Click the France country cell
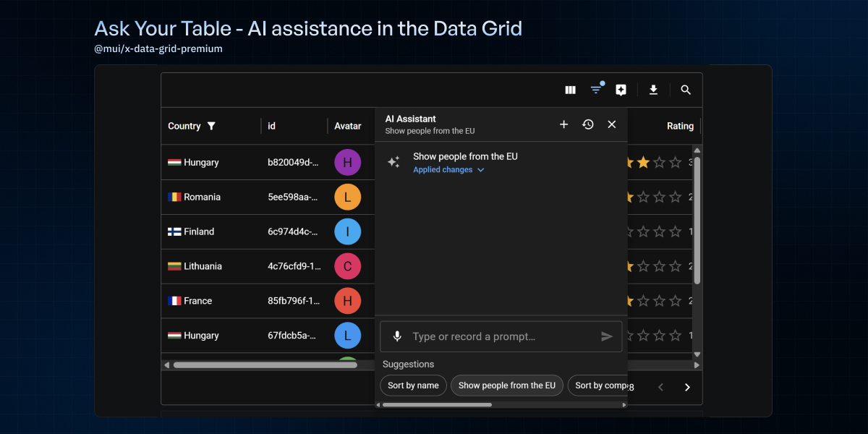The image size is (868, 434). pyautogui.click(x=210, y=301)
